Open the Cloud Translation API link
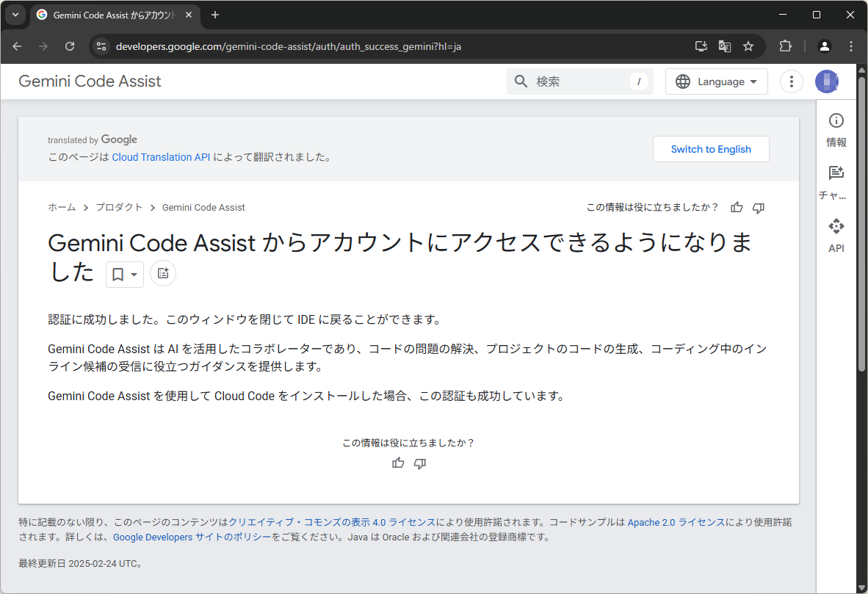This screenshot has width=868, height=594. (x=161, y=156)
